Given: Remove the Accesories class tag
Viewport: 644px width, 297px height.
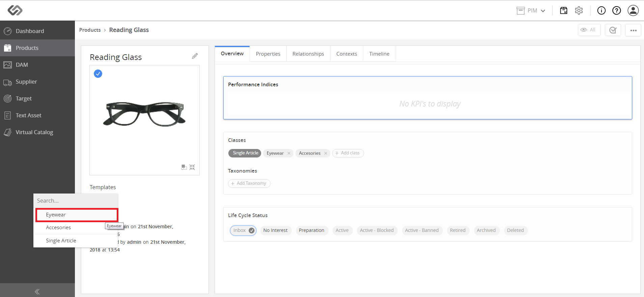Looking at the screenshot, I should point(326,153).
